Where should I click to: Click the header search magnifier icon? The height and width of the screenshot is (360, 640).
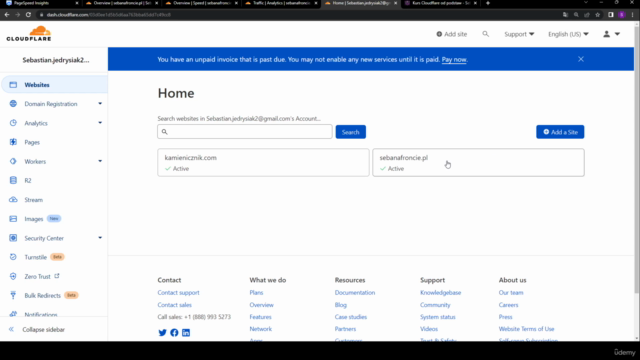[x=485, y=34]
